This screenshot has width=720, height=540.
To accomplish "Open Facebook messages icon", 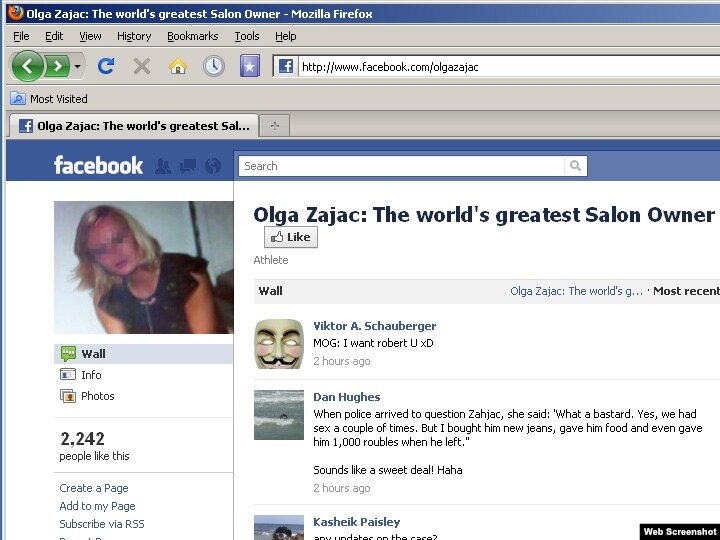I will [188, 166].
